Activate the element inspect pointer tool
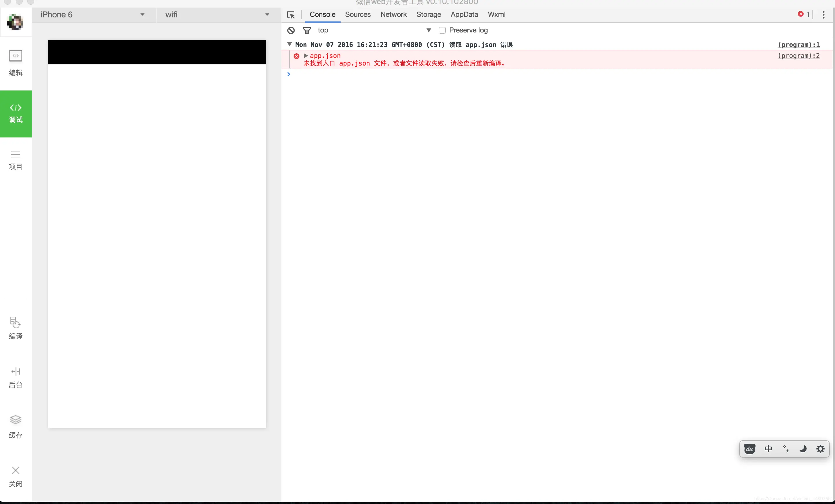Image resolution: width=835 pixels, height=504 pixels. click(291, 14)
